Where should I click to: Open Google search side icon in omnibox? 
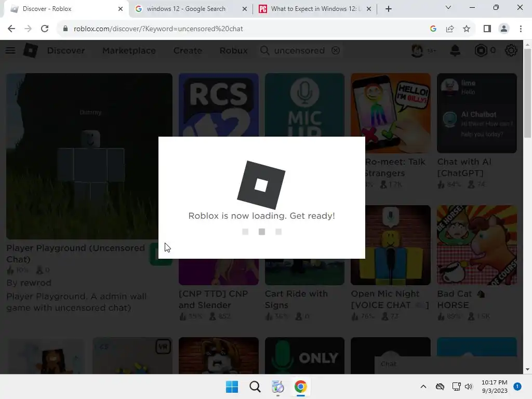click(x=433, y=29)
